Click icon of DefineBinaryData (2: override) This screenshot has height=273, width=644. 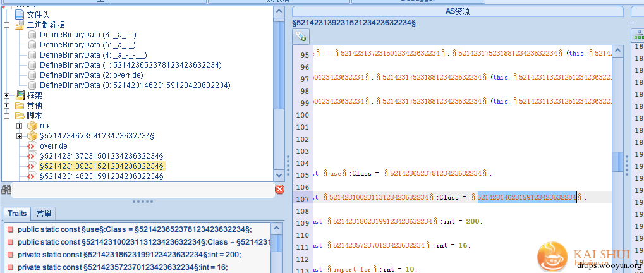point(32,75)
